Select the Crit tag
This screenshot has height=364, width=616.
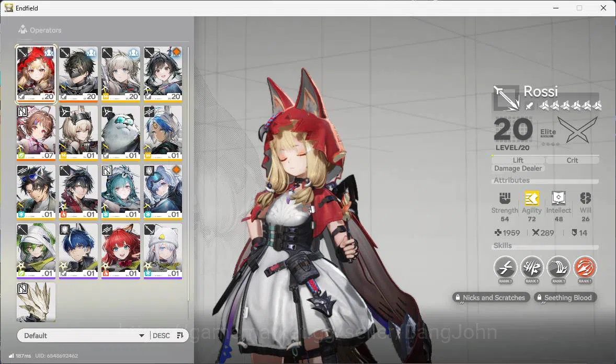point(573,160)
